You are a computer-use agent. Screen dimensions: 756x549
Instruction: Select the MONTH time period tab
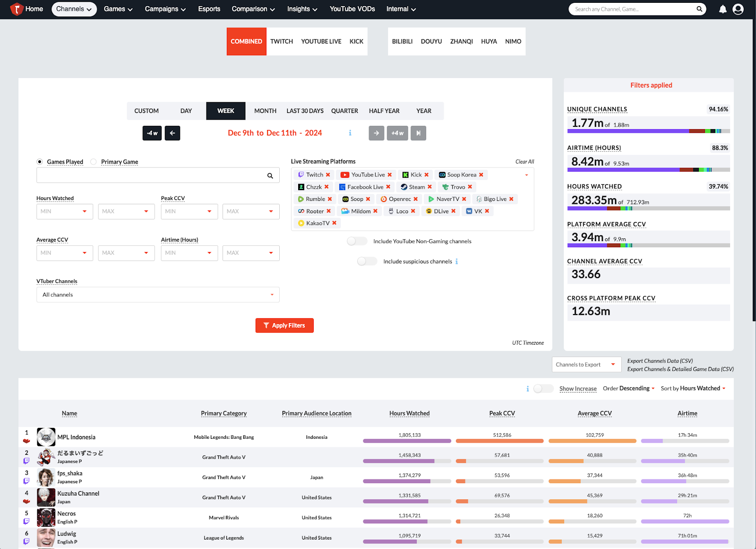point(266,111)
